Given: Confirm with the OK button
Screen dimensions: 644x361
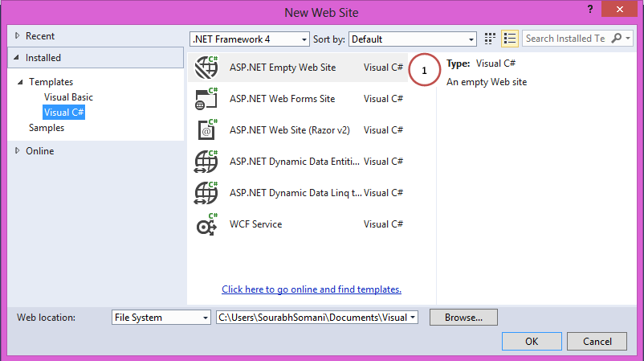Looking at the screenshot, I should click(x=532, y=341).
